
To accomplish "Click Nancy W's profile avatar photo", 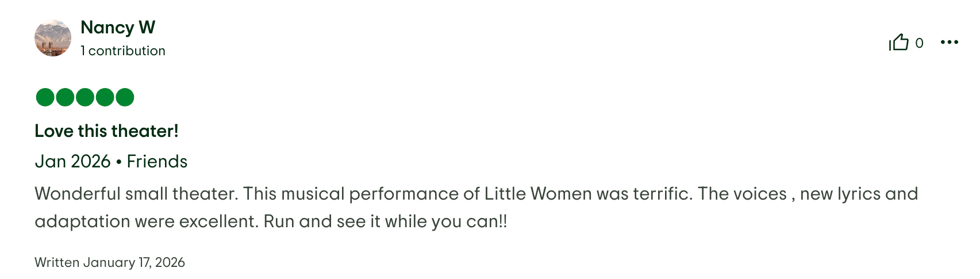I will 53,38.
